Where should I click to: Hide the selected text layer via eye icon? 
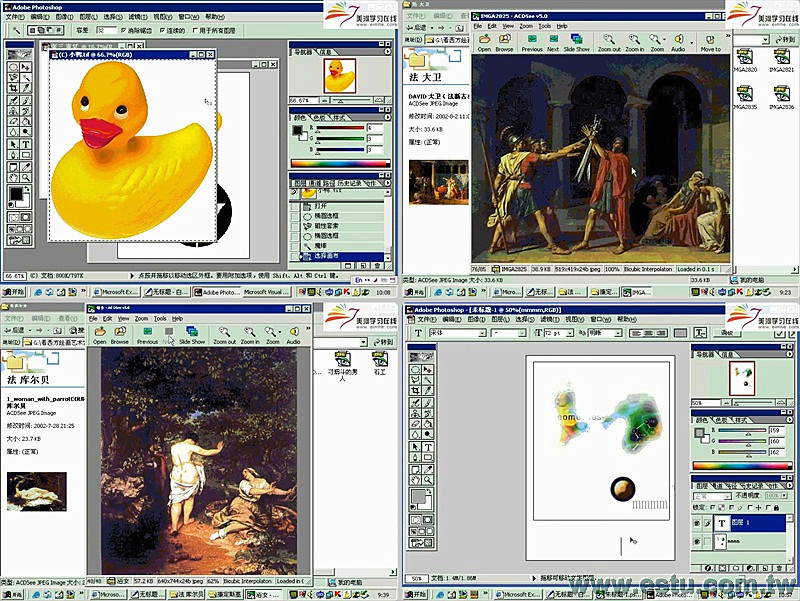tap(697, 523)
